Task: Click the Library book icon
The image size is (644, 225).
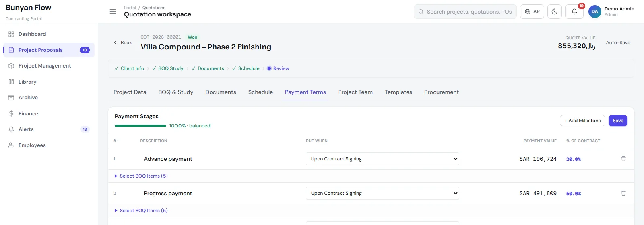Action: pyautogui.click(x=11, y=82)
